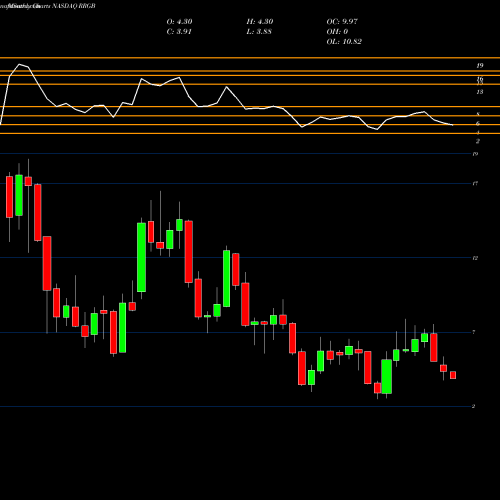Click price axis label 17
This screenshot has height=500, width=500.
(475, 183)
